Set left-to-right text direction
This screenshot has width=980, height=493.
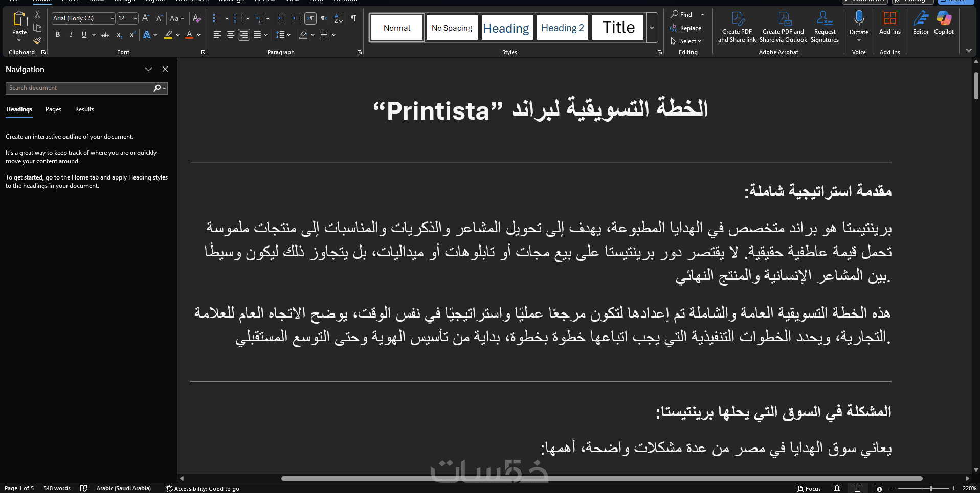tap(310, 18)
